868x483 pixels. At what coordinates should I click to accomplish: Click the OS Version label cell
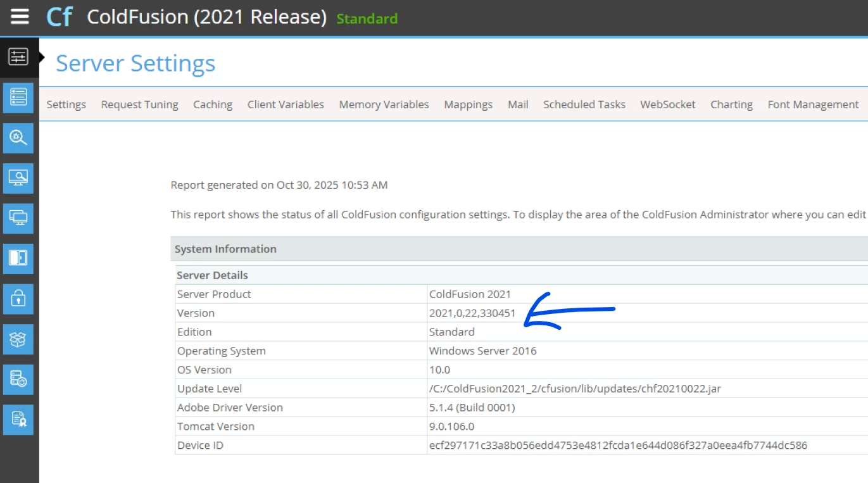click(302, 370)
